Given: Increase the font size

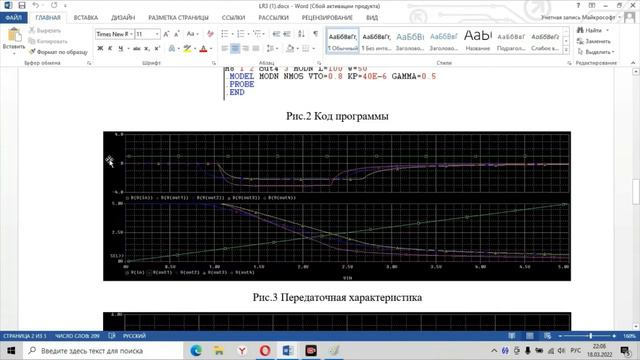Looking at the screenshot, I should tap(166, 34).
